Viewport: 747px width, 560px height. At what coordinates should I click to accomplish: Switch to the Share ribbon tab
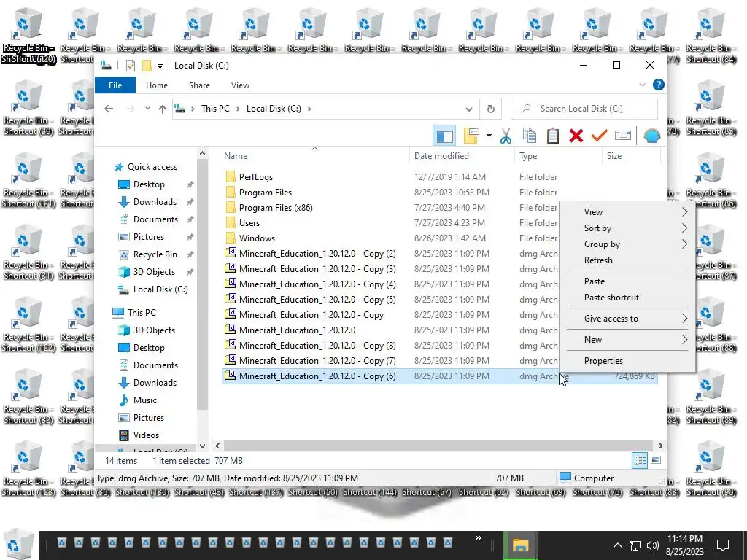coord(199,85)
